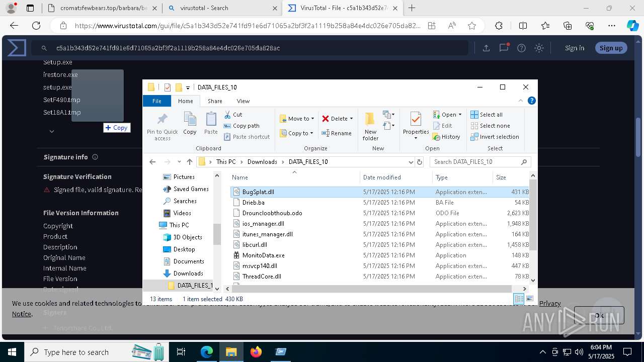Open Firefox from the taskbar
The image size is (644, 362).
tap(256, 352)
